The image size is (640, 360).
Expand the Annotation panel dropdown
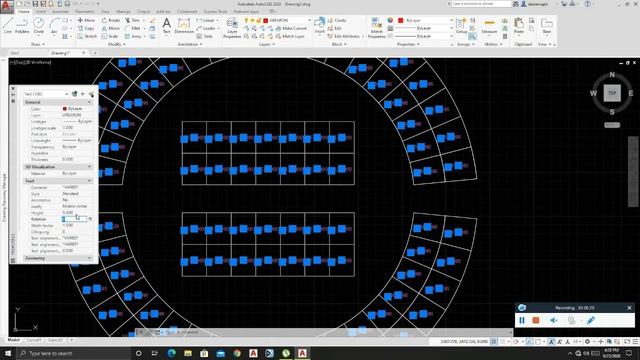190,44
